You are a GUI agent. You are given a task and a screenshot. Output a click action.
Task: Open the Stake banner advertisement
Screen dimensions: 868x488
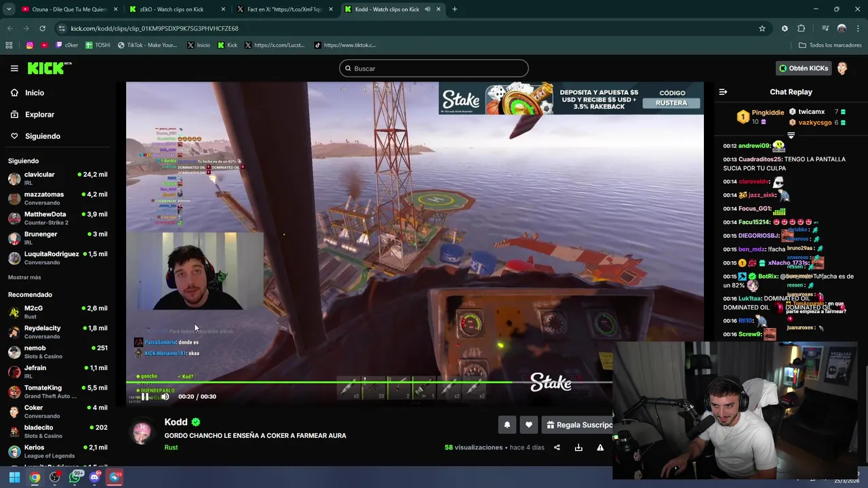tap(571, 99)
